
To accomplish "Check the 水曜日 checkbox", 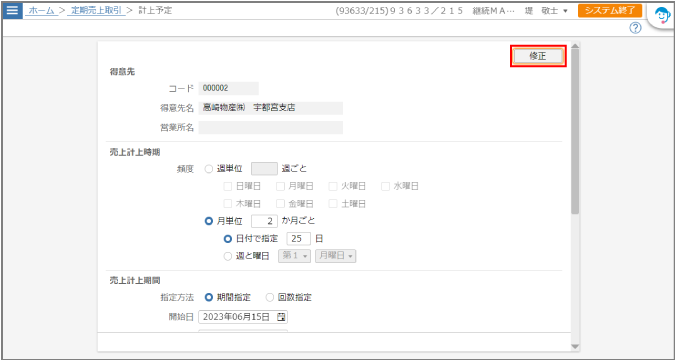I will pyautogui.click(x=385, y=186).
